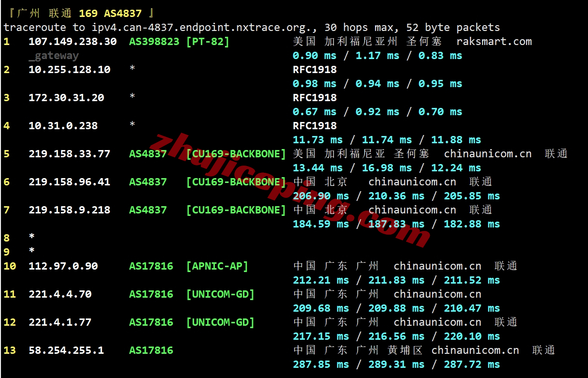Click the hop 6 IP 219.158.96.41

(x=69, y=182)
